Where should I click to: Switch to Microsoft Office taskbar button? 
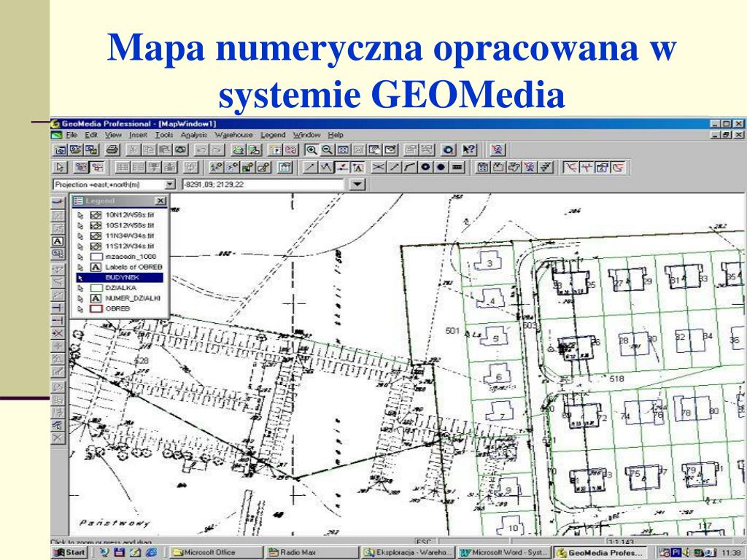tap(215, 553)
